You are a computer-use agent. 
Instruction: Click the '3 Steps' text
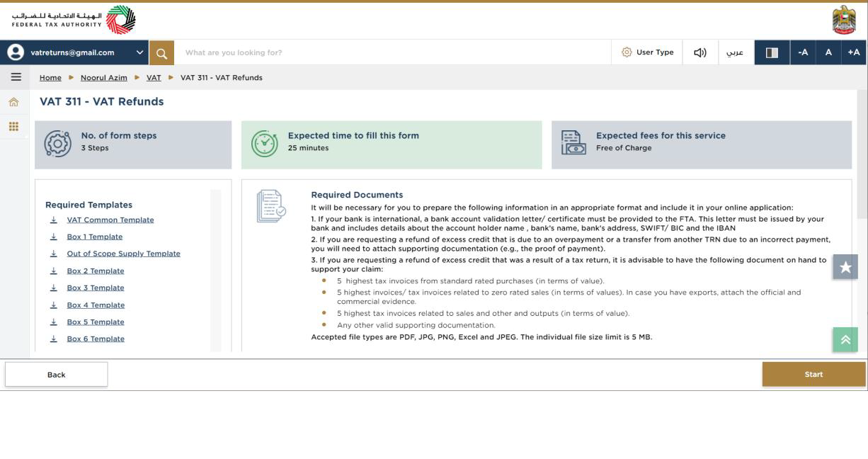(x=95, y=148)
